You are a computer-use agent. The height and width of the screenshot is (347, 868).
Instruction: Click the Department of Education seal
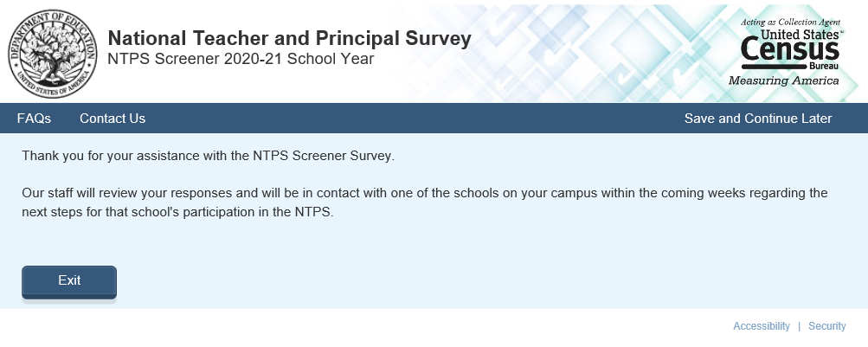(x=53, y=52)
